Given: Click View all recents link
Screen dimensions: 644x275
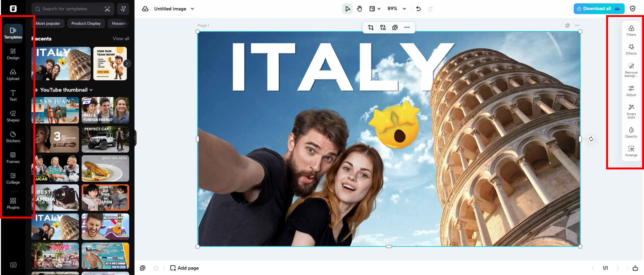Looking at the screenshot, I should point(121,39).
